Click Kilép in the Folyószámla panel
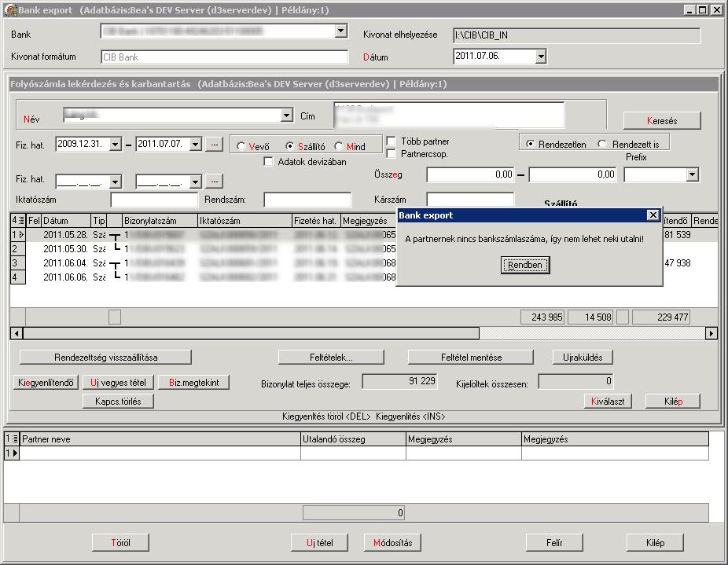This screenshot has height=565, width=728. click(673, 401)
